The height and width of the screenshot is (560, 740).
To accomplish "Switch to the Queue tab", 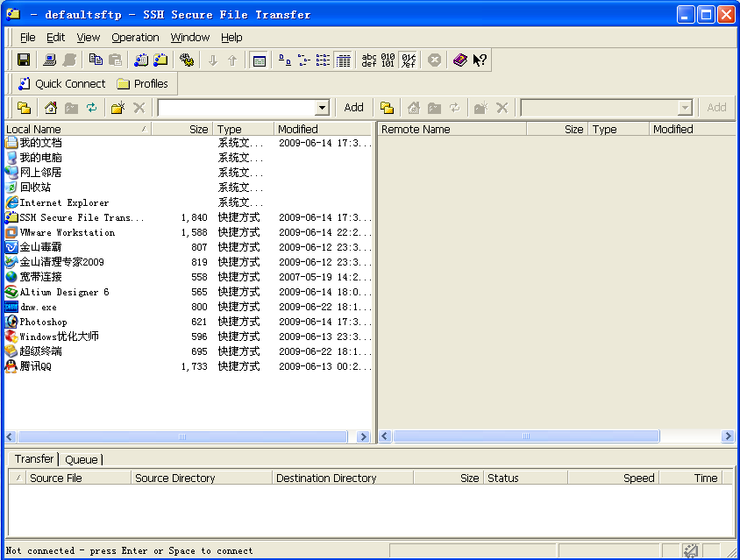I will tap(82, 459).
